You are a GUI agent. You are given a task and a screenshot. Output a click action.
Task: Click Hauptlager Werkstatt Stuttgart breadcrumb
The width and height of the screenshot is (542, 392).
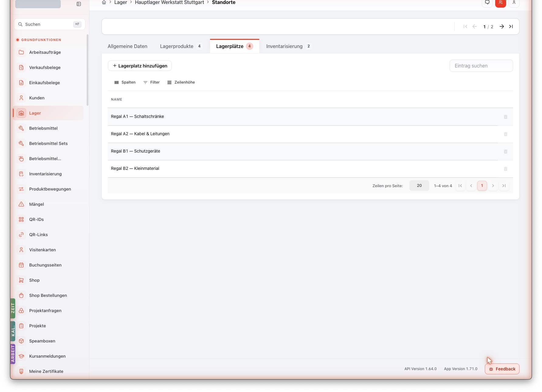[x=169, y=2]
